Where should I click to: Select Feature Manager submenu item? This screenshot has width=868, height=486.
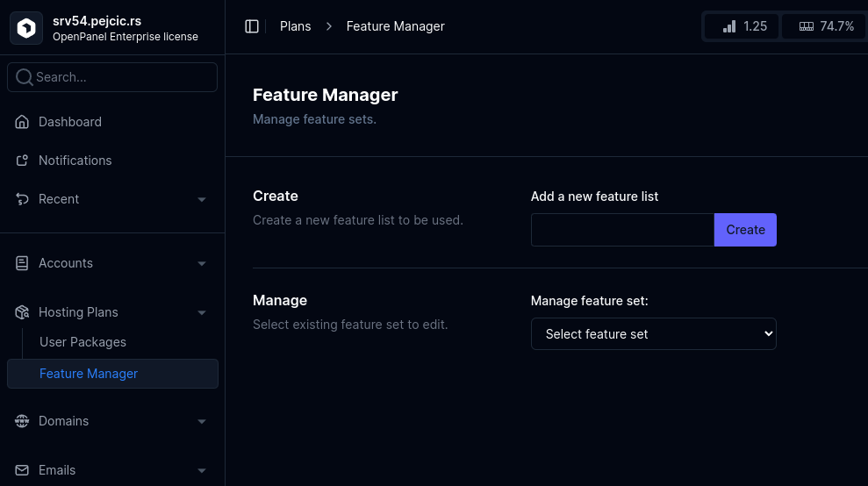pyautogui.click(x=112, y=374)
